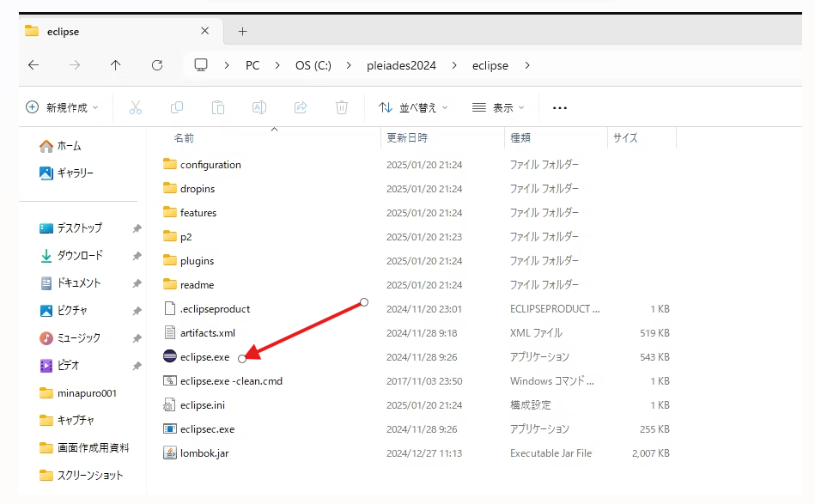Open ダウンロード in the sidebar

[71, 256]
